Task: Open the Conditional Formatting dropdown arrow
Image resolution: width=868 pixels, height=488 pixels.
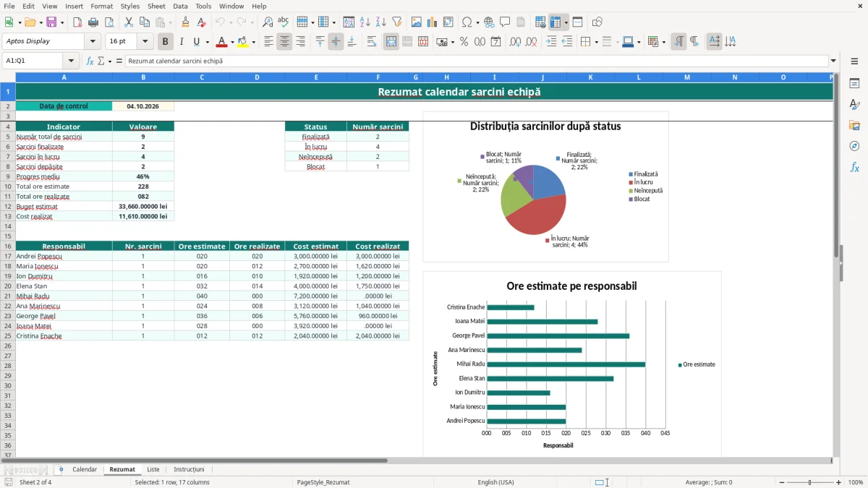Action: pyautogui.click(x=664, y=42)
